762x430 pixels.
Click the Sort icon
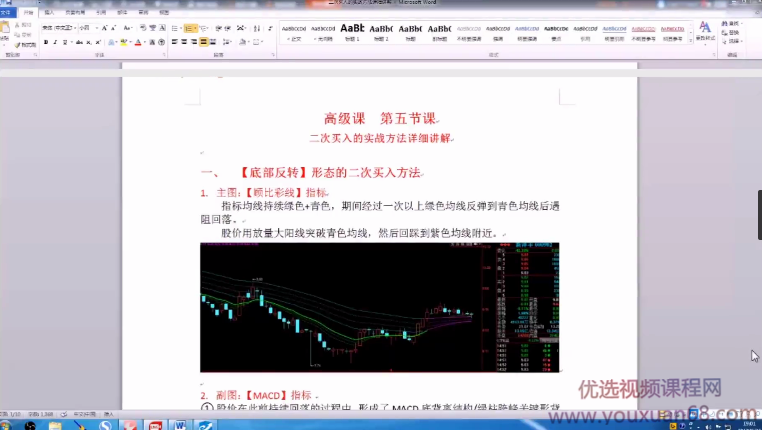pos(257,28)
